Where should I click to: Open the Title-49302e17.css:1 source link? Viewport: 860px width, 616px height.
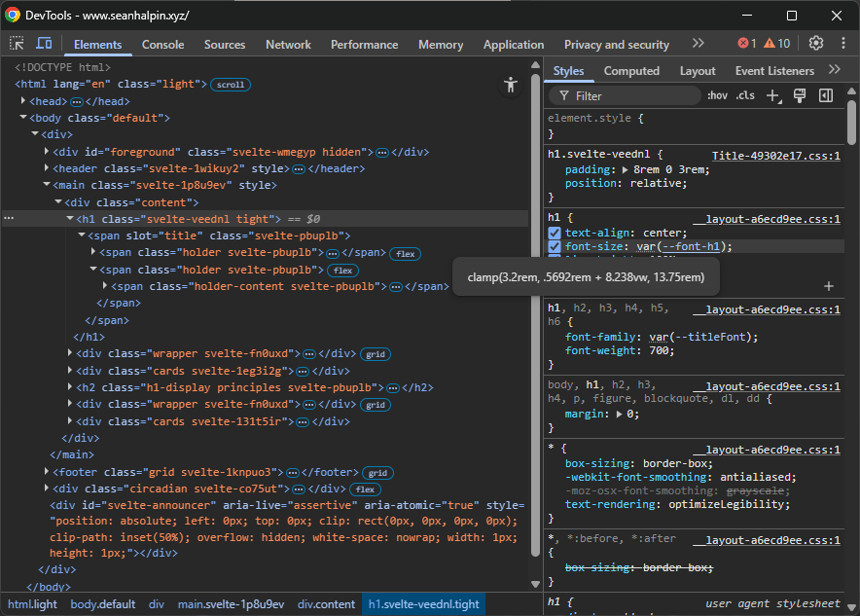(x=775, y=155)
